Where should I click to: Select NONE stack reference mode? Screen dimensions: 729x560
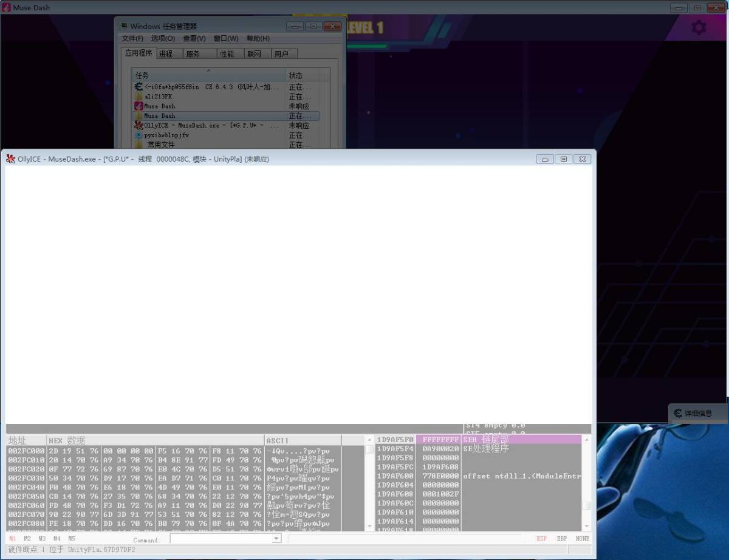point(583,539)
